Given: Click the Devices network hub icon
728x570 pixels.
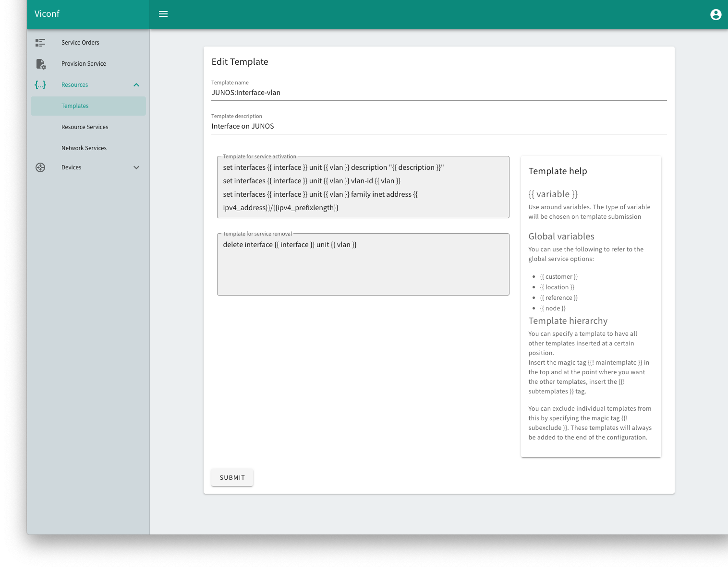Looking at the screenshot, I should (x=40, y=167).
